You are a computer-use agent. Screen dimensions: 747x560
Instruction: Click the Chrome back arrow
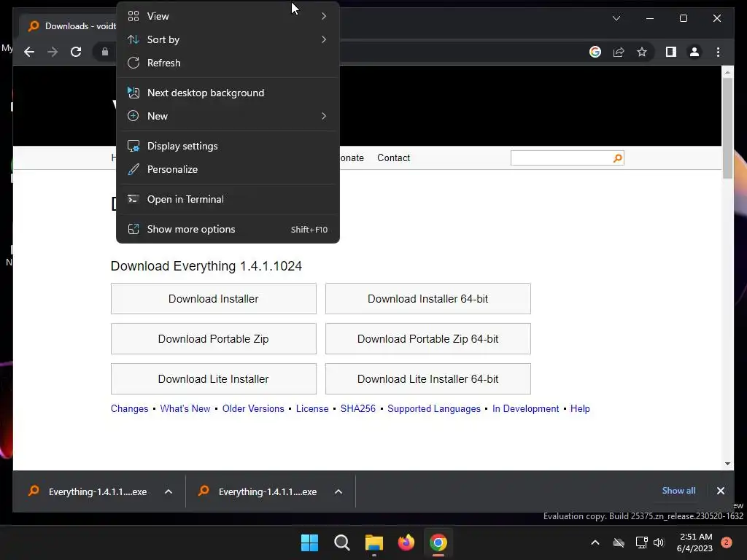click(x=29, y=52)
